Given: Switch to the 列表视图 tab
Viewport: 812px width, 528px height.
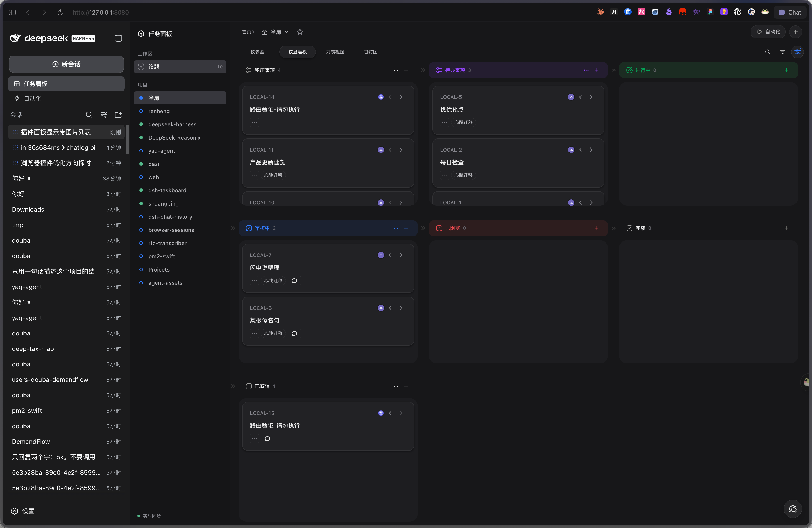Looking at the screenshot, I should pos(335,52).
